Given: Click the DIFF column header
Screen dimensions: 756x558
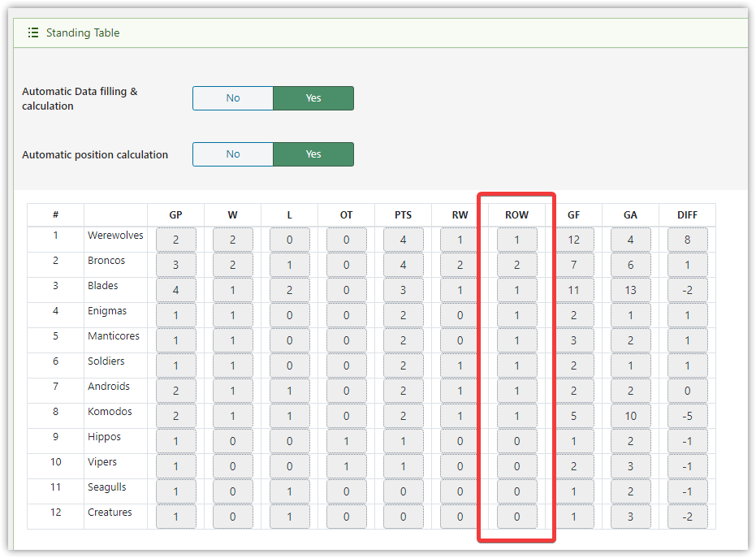Looking at the screenshot, I should pyautogui.click(x=688, y=215).
